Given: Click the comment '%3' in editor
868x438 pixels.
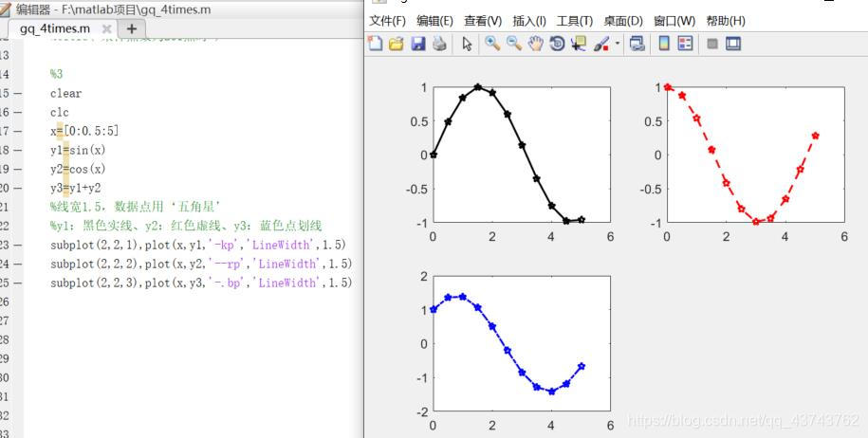Looking at the screenshot, I should point(57,74).
